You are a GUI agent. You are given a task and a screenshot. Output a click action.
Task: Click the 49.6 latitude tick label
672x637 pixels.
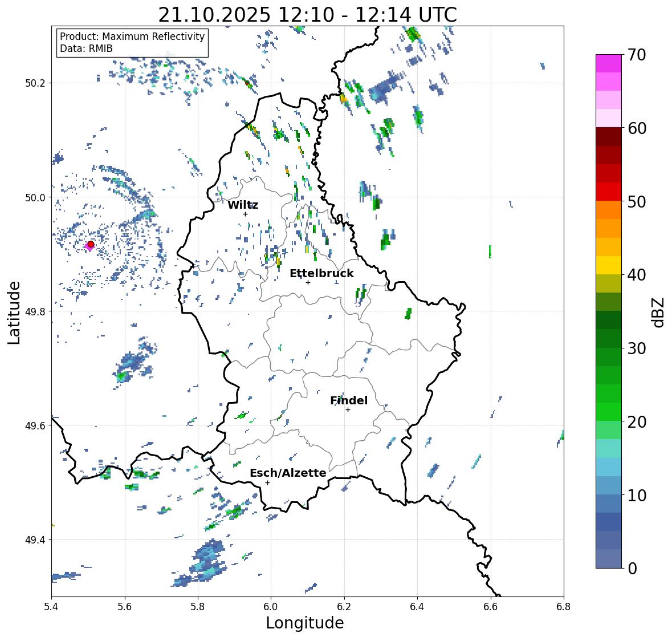pyautogui.click(x=35, y=425)
